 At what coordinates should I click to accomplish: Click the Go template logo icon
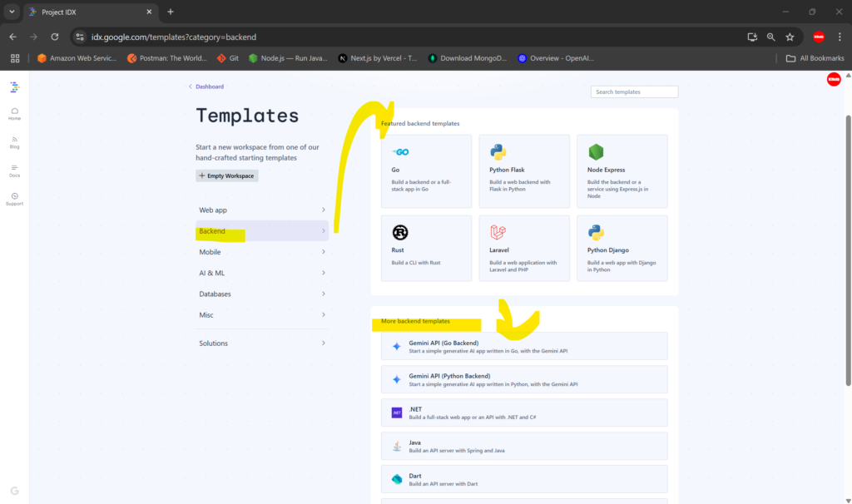(x=400, y=152)
